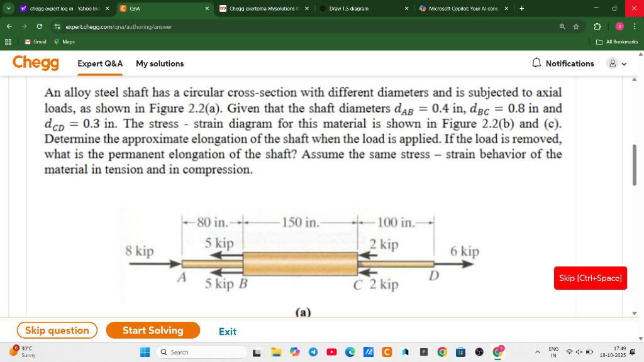Image resolution: width=644 pixels, height=362 pixels.
Task: Open Copilot from the taskbar
Action: [294, 352]
